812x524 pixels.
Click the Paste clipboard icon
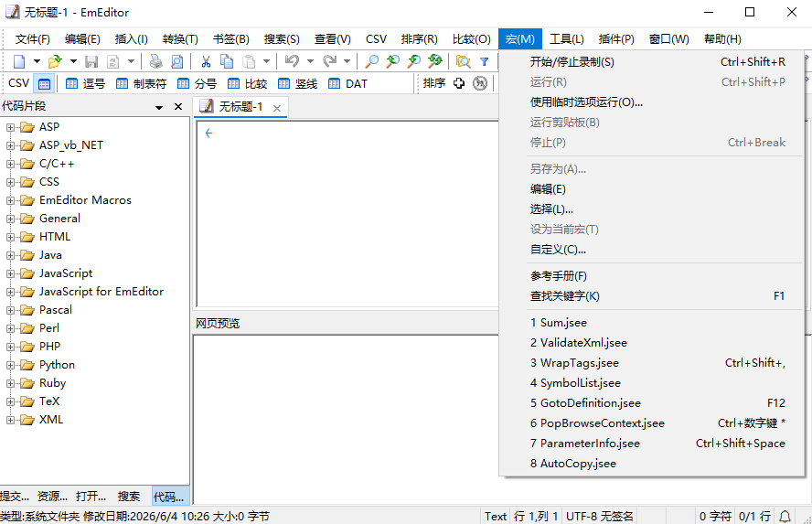[249, 61]
